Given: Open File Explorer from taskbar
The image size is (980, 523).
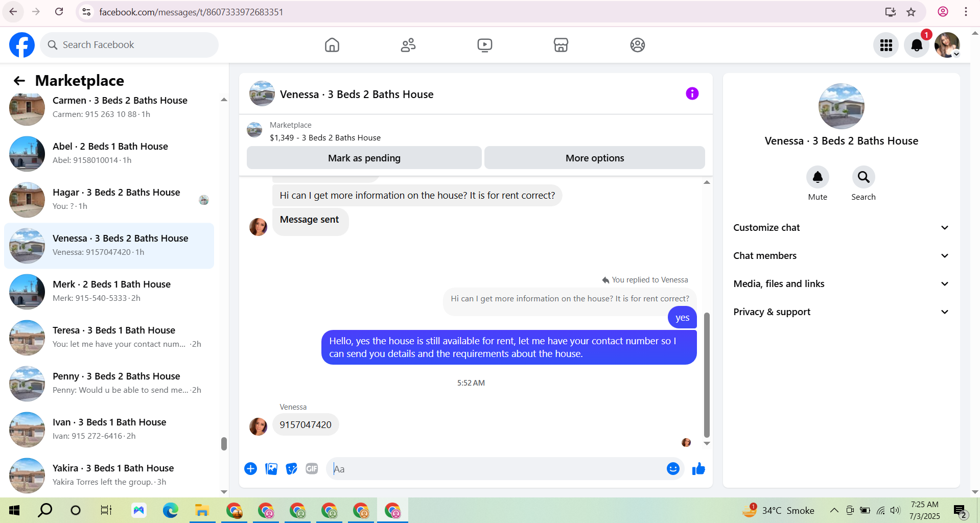Looking at the screenshot, I should click(x=202, y=510).
